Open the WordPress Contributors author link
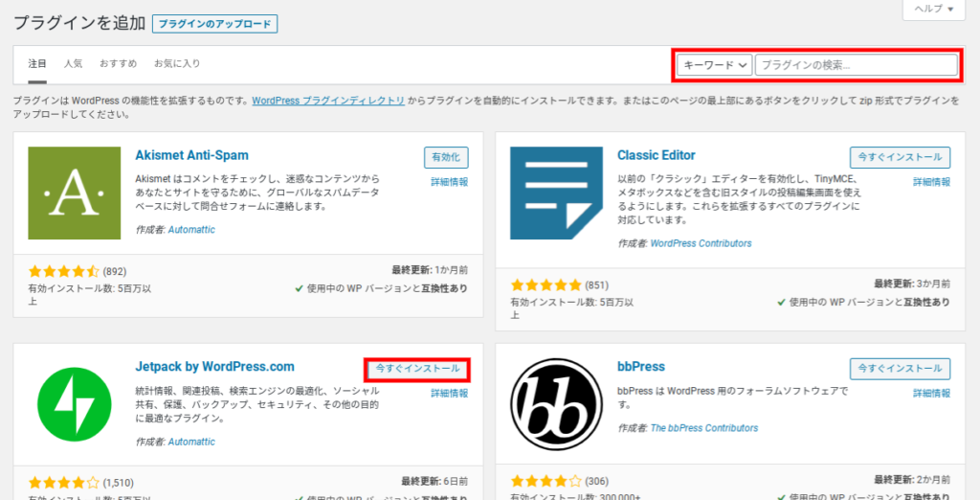This screenshot has height=500, width=980. tap(701, 242)
